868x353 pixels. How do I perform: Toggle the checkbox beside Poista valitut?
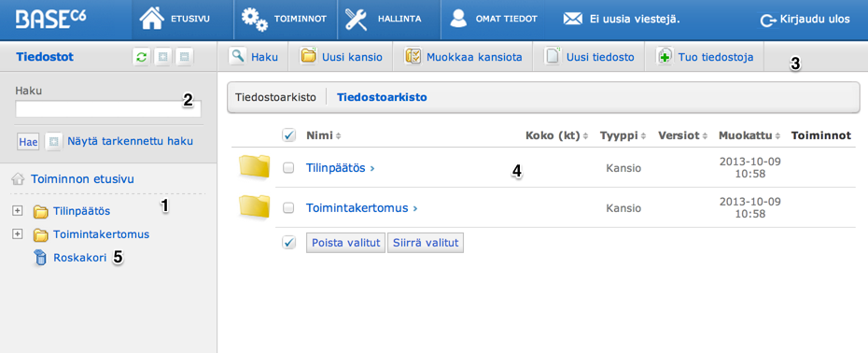[x=288, y=242]
